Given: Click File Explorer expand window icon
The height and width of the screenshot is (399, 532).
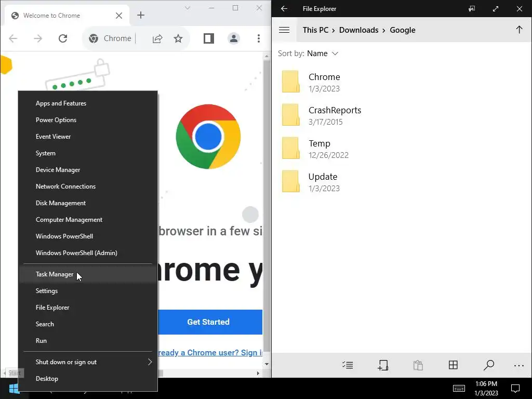Looking at the screenshot, I should pyautogui.click(x=496, y=9).
